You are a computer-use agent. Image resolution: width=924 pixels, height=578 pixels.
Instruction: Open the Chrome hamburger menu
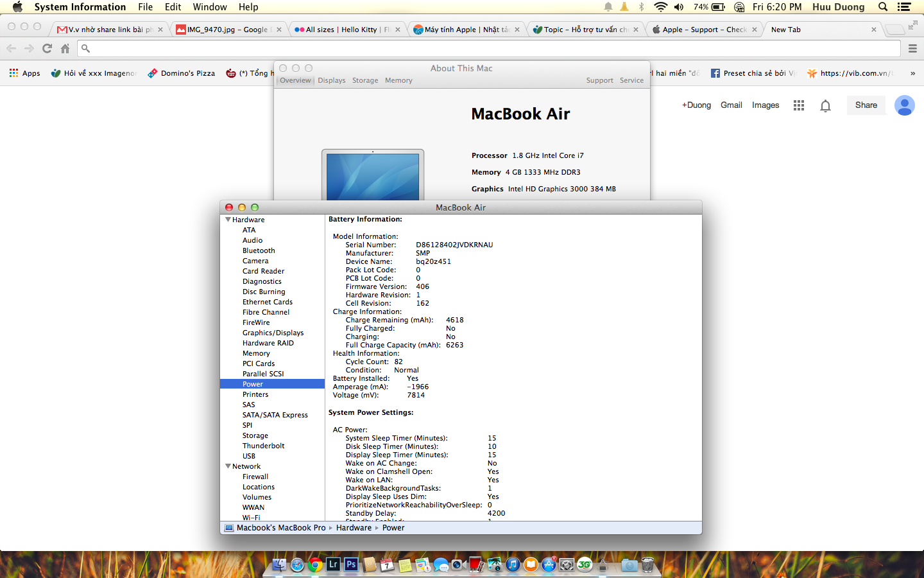pos(912,49)
